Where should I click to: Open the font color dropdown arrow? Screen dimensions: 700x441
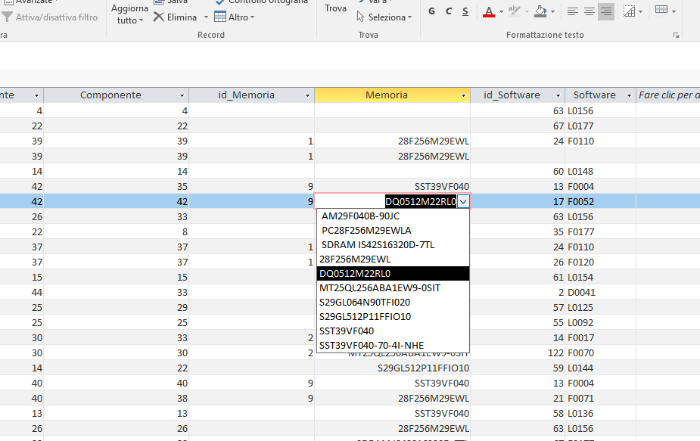(x=501, y=12)
